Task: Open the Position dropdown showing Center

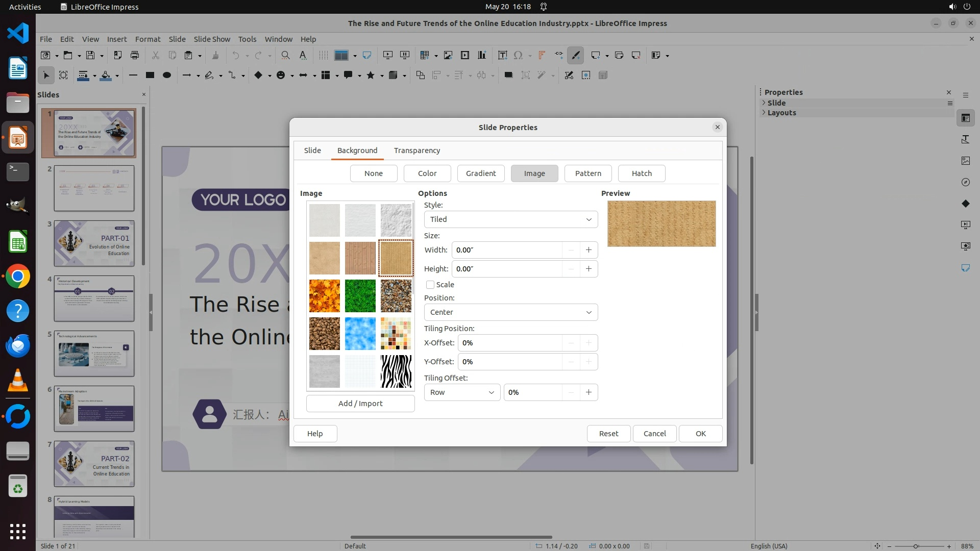Action: (510, 312)
